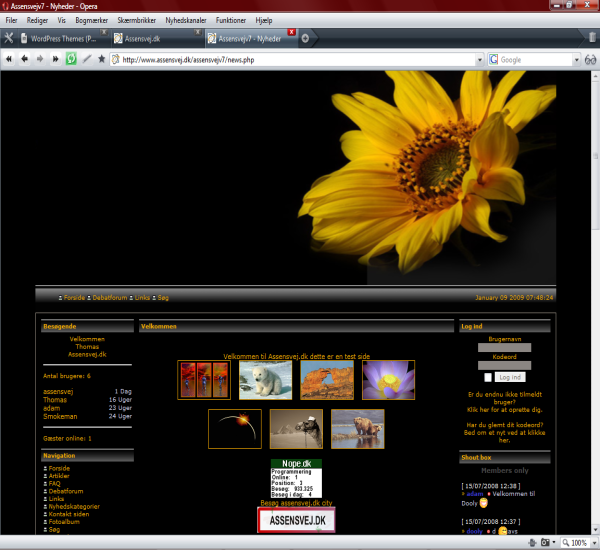
Task: Open the Funktioner menu
Action: 230,20
